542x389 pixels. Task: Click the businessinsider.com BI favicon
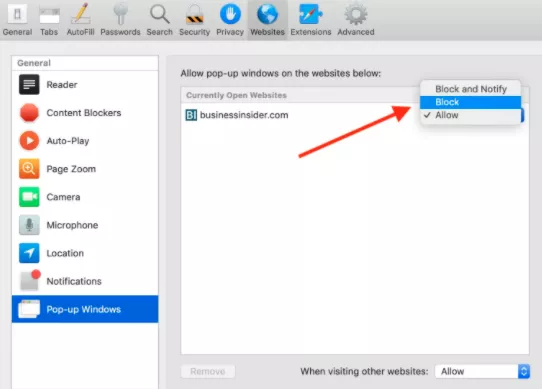191,115
